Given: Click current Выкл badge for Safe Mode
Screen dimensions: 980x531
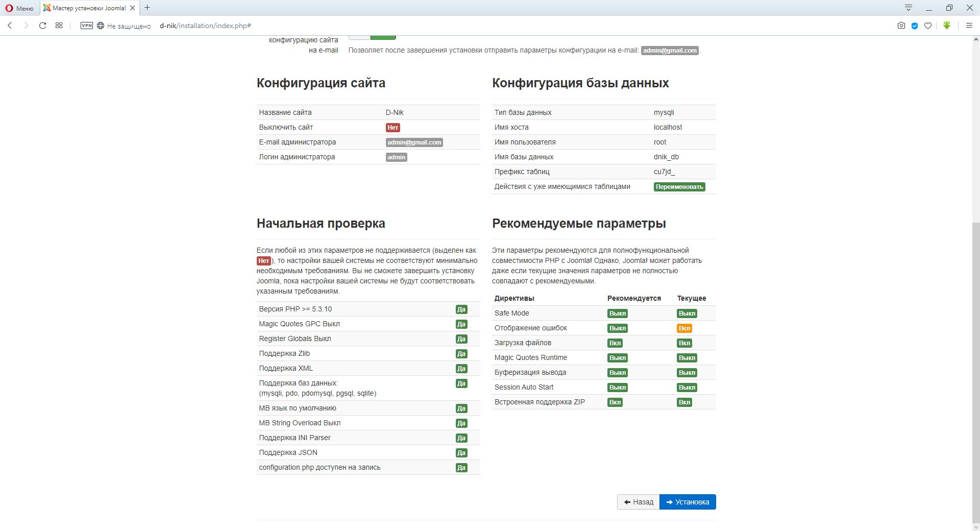Looking at the screenshot, I should 687,313.
